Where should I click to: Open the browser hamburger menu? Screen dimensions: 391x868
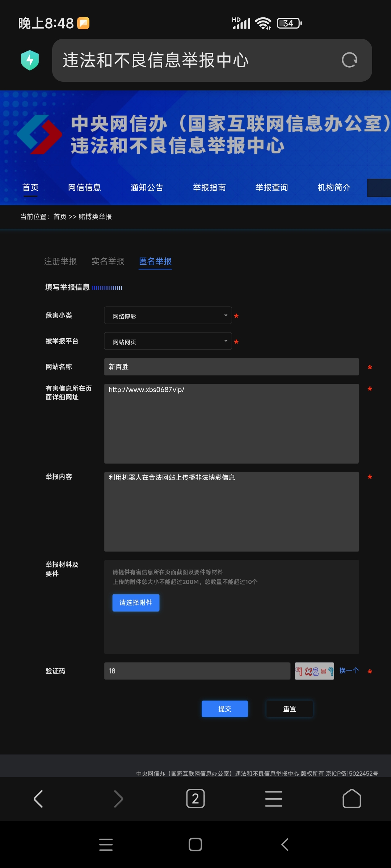(x=274, y=799)
